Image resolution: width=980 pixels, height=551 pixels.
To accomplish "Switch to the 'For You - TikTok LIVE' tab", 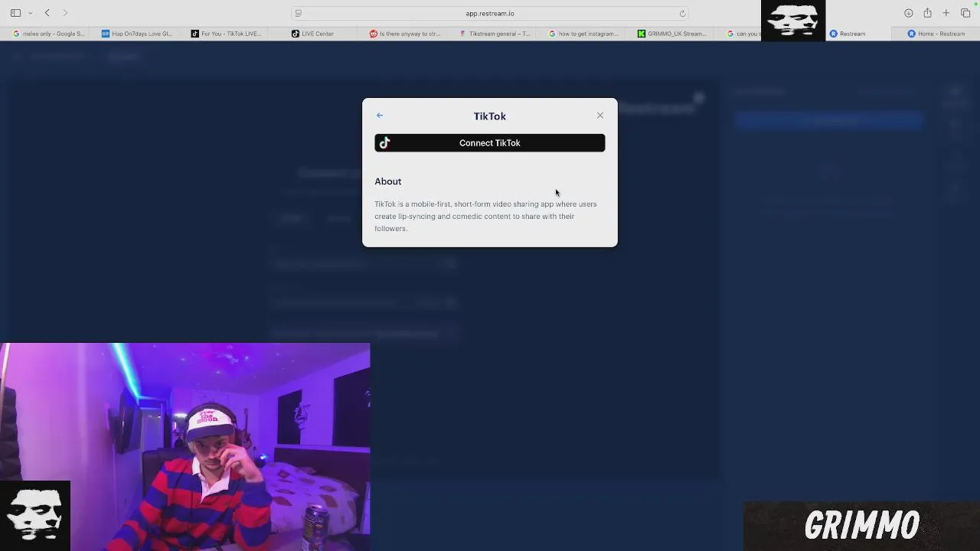I will point(226,34).
